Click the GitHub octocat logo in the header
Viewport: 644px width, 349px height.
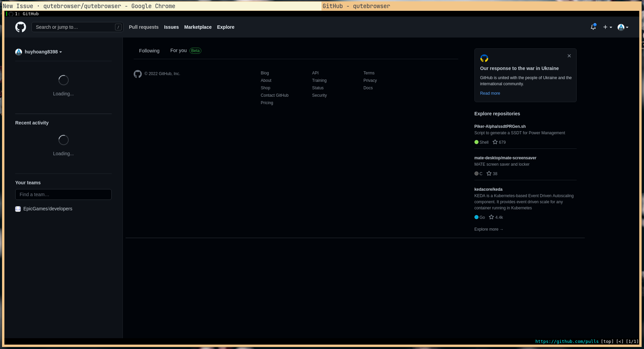pyautogui.click(x=20, y=27)
